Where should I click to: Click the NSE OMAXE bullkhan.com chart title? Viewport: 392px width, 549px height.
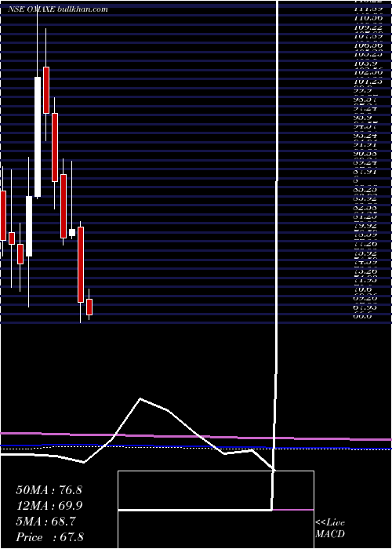pos(58,9)
